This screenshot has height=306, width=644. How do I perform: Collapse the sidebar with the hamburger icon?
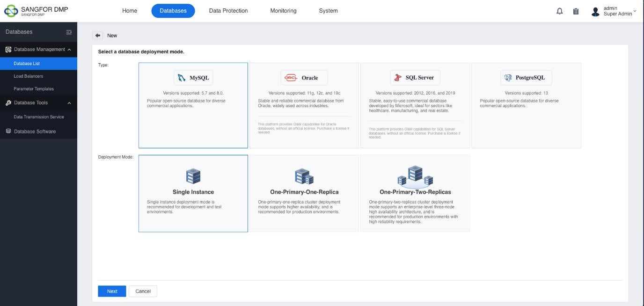tap(69, 32)
